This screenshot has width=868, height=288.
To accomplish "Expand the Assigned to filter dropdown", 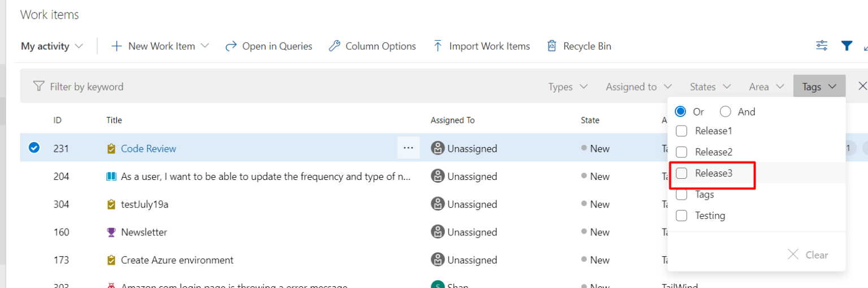I will [x=639, y=87].
